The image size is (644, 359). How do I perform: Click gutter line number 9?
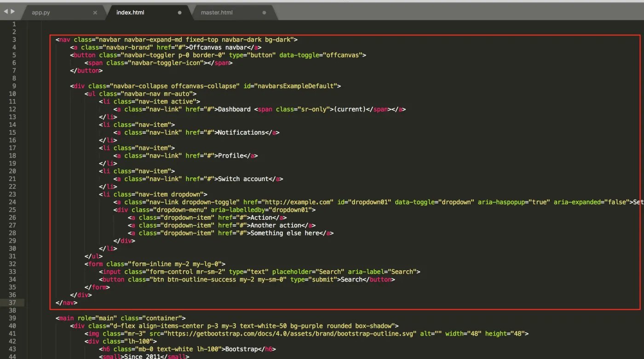tap(14, 86)
